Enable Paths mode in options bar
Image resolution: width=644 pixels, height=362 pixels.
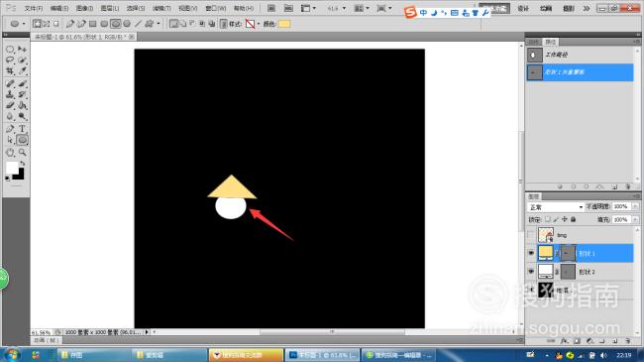[47, 24]
